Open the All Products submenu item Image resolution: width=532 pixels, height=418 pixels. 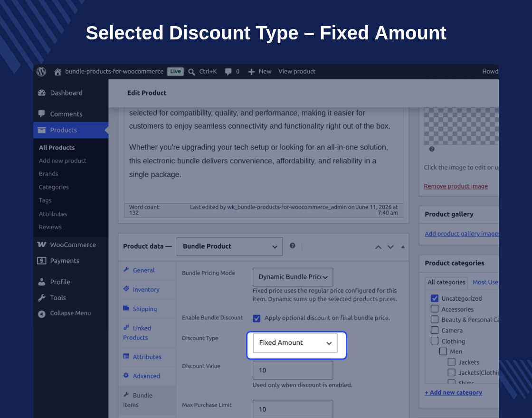point(57,148)
